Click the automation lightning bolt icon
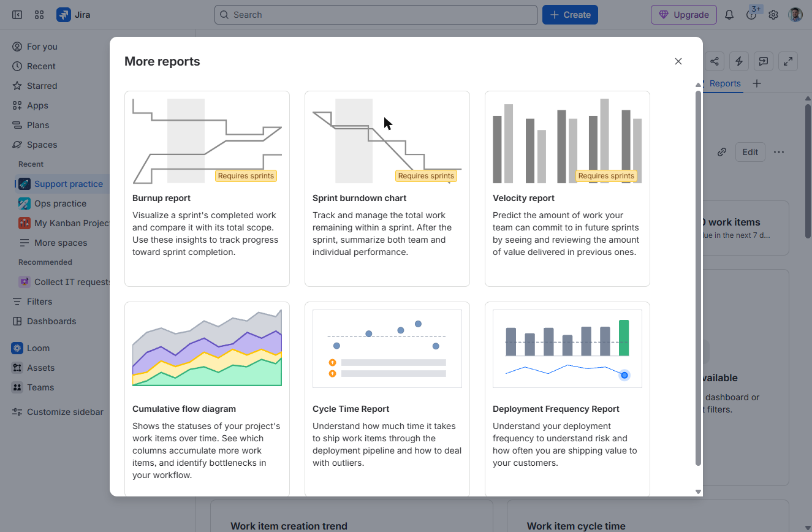The image size is (812, 532). click(739, 61)
